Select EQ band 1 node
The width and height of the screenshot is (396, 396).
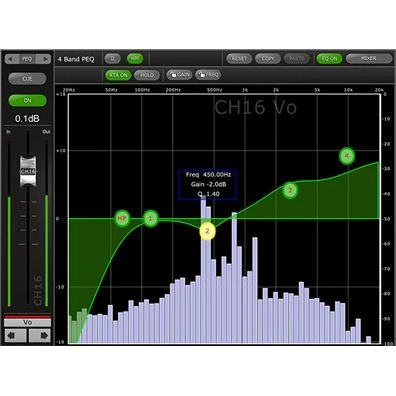tap(151, 219)
